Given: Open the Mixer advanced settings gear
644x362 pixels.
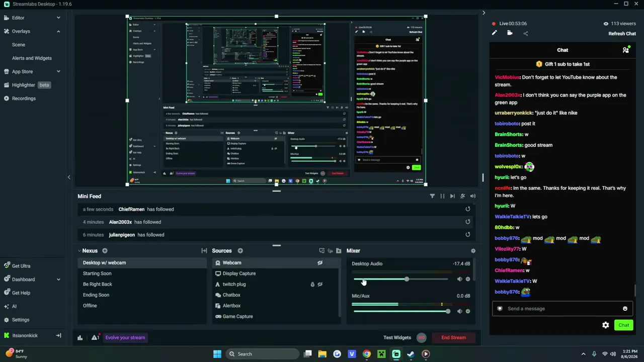Looking at the screenshot, I should point(473,251).
